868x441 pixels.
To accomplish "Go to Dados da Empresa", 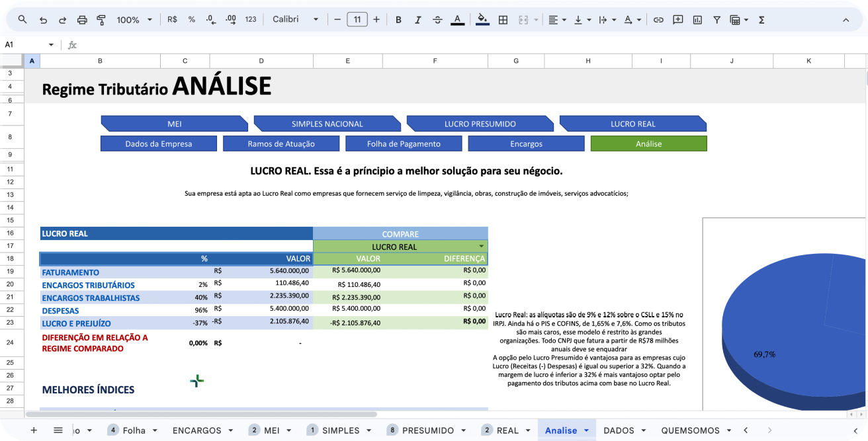I will coord(159,143).
